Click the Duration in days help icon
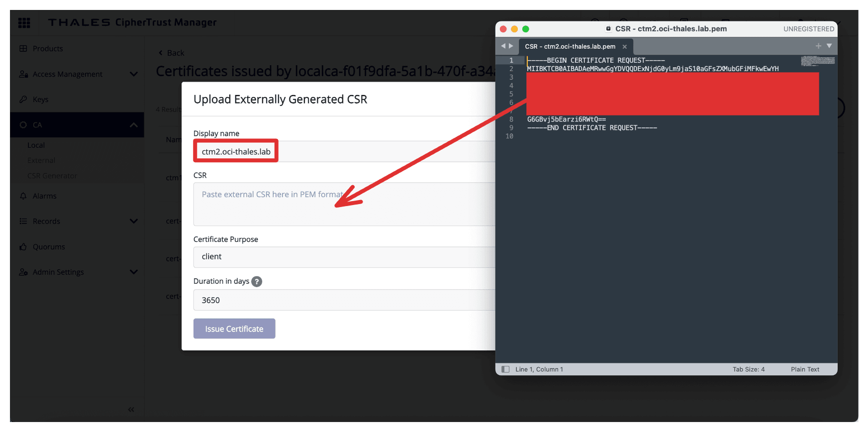Screen dimensions: 868x432 257,281
